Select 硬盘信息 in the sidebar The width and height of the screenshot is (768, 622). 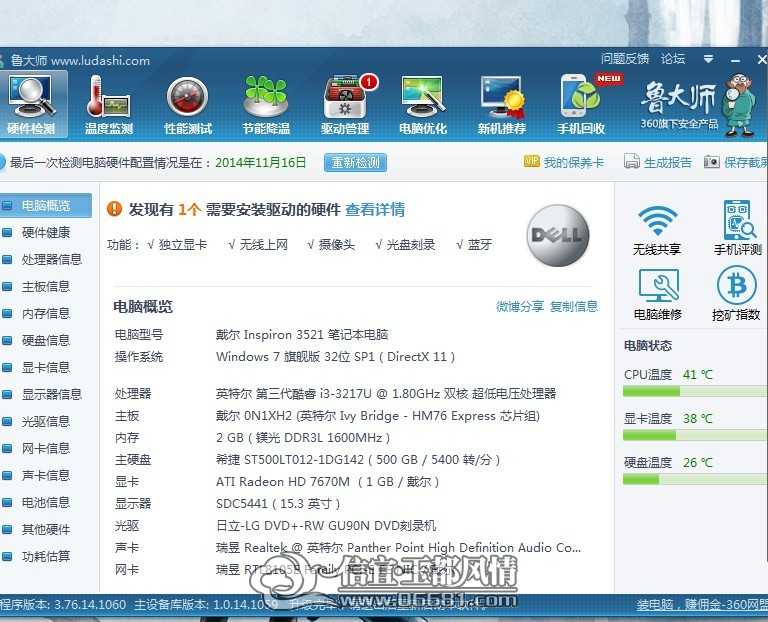[46, 340]
